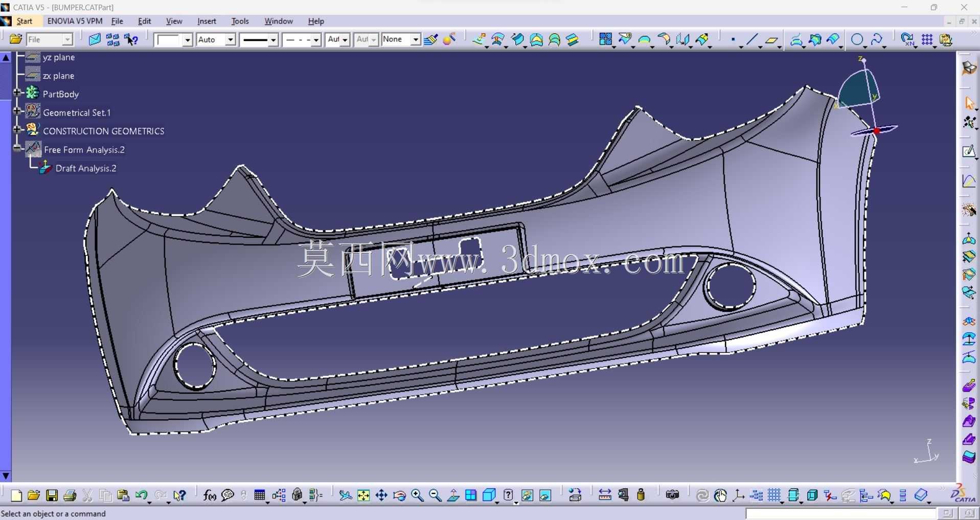This screenshot has height=520, width=980.
Task: Click the command input field in status bar
Action: pyautogui.click(x=840, y=513)
